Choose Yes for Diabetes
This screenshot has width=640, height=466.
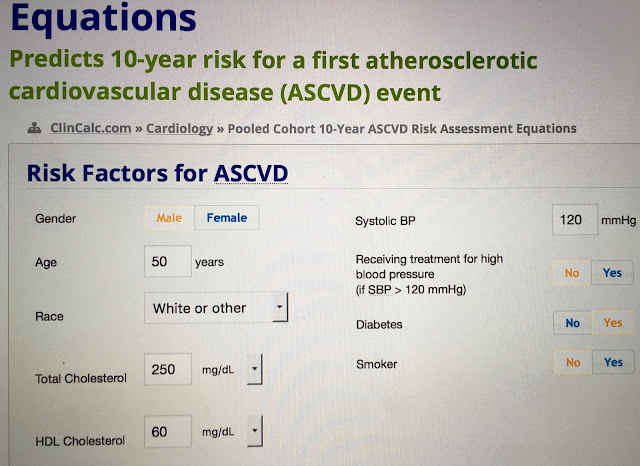point(613,323)
